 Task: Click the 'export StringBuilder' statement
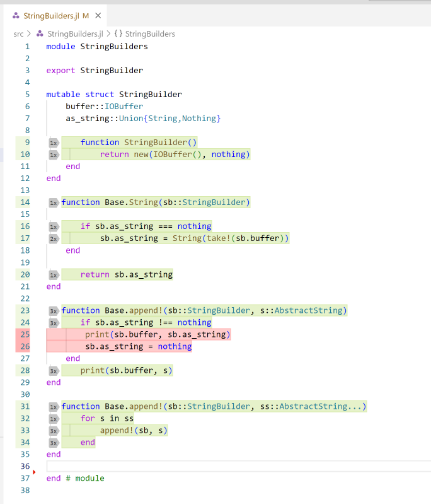[x=95, y=70]
